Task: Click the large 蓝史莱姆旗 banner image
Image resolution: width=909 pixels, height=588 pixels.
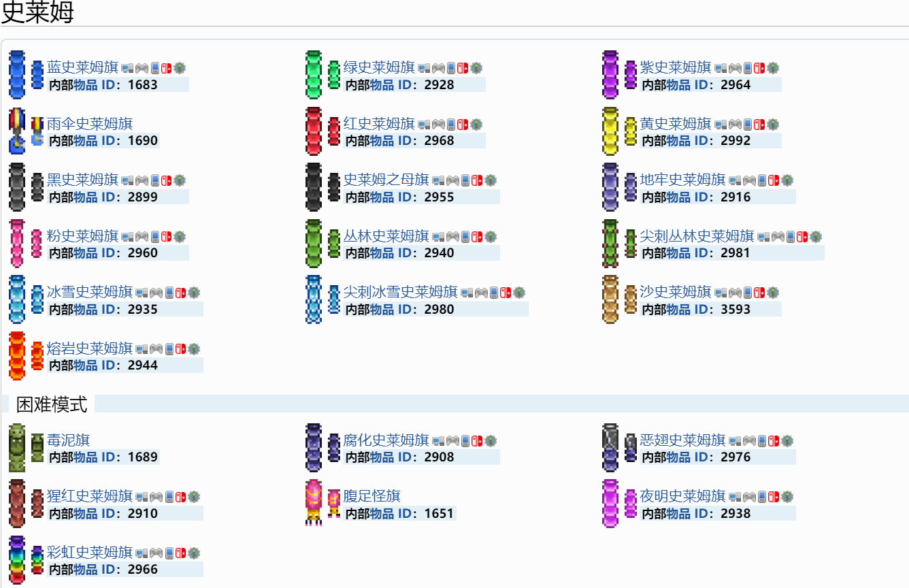Action: (x=17, y=75)
